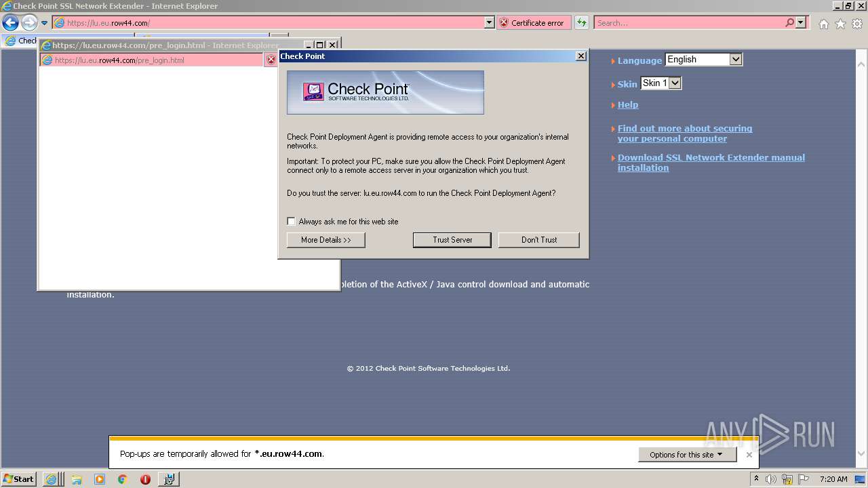868x488 pixels.
Task: Click the Refresh / compatibility icon
Action: (x=581, y=23)
